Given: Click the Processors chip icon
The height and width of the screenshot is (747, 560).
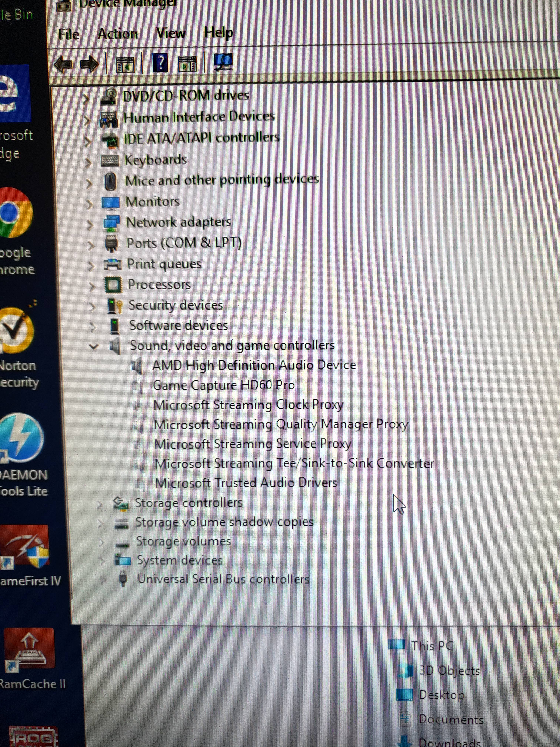Looking at the screenshot, I should tap(113, 285).
